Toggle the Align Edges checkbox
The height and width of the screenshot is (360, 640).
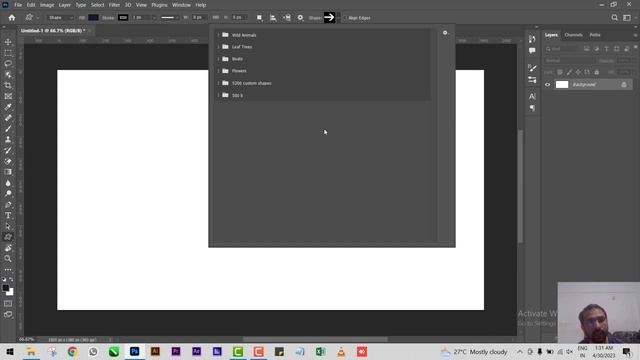tap(344, 18)
